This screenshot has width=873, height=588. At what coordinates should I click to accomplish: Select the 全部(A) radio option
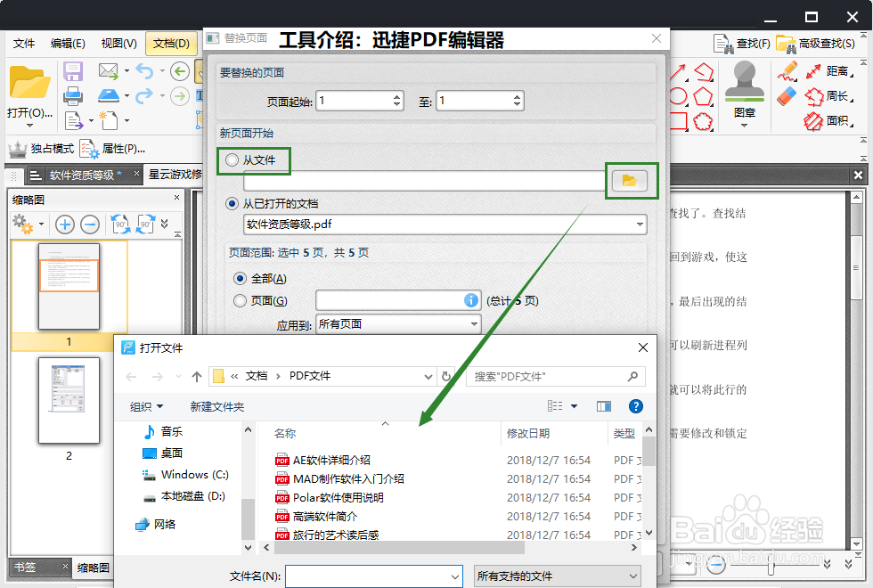pyautogui.click(x=240, y=278)
